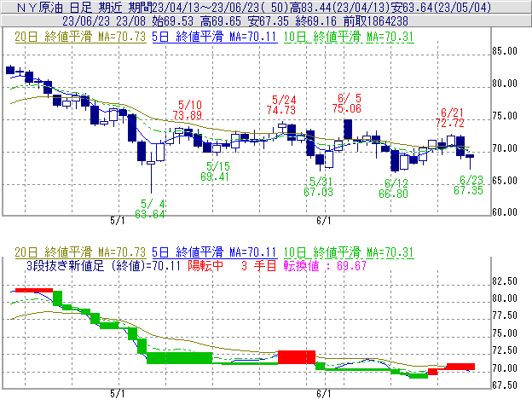Select the 6/23 67.35 low marker
The height and width of the screenshot is (405, 532).
tap(469, 185)
